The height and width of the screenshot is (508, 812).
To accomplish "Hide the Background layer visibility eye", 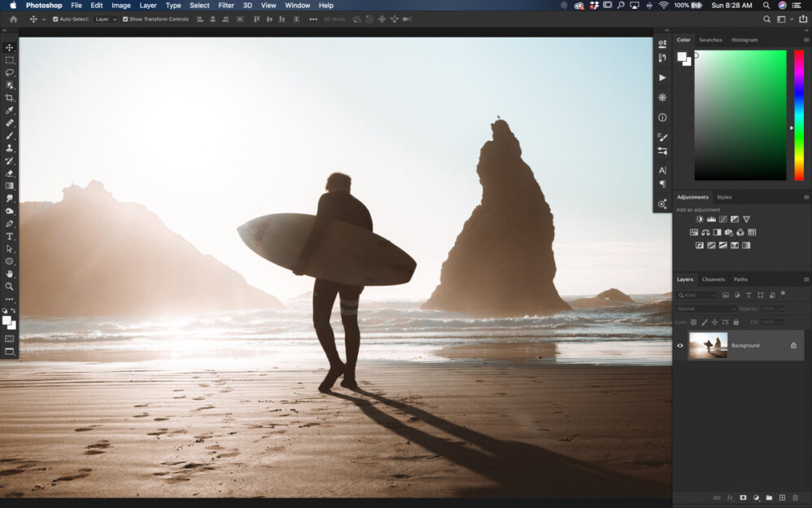I will click(682, 345).
